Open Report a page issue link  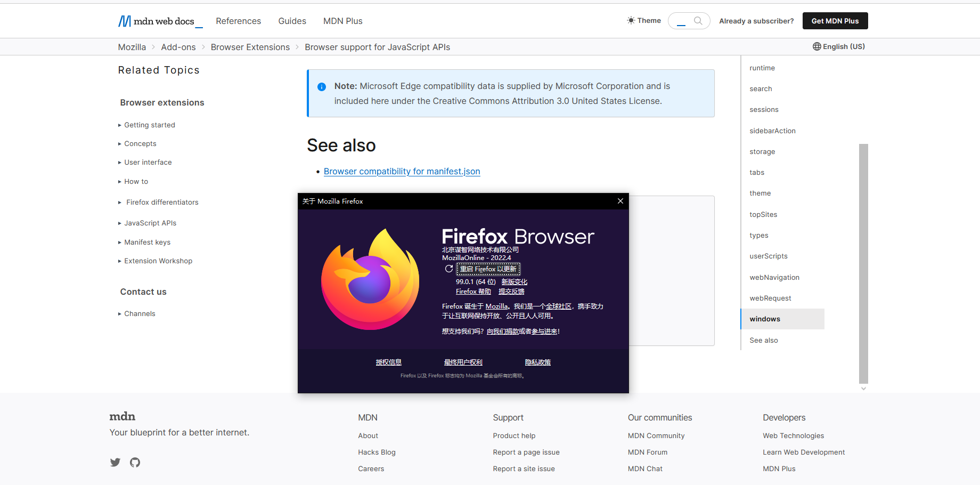click(526, 452)
